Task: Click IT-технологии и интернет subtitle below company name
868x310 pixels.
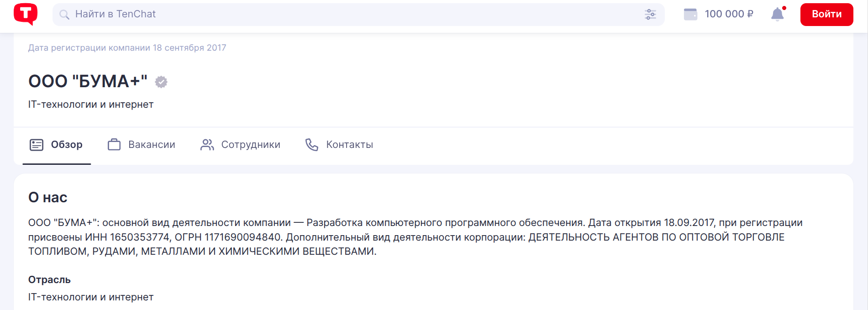Action: (91, 105)
